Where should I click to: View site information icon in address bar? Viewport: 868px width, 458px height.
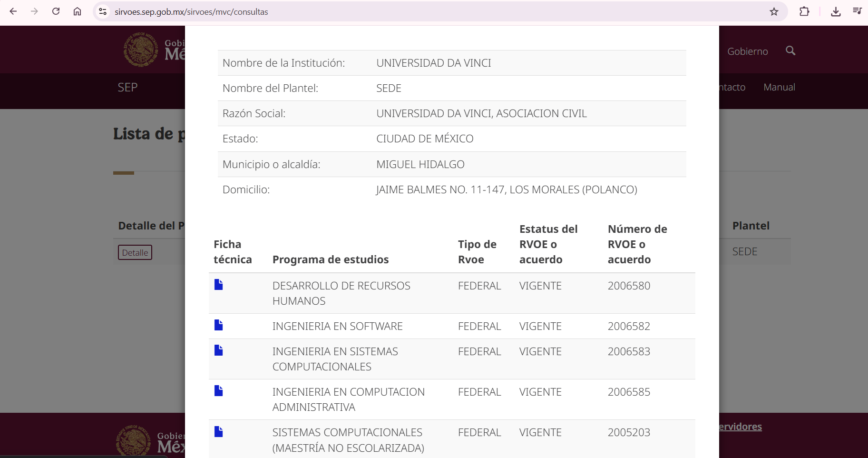point(103,11)
